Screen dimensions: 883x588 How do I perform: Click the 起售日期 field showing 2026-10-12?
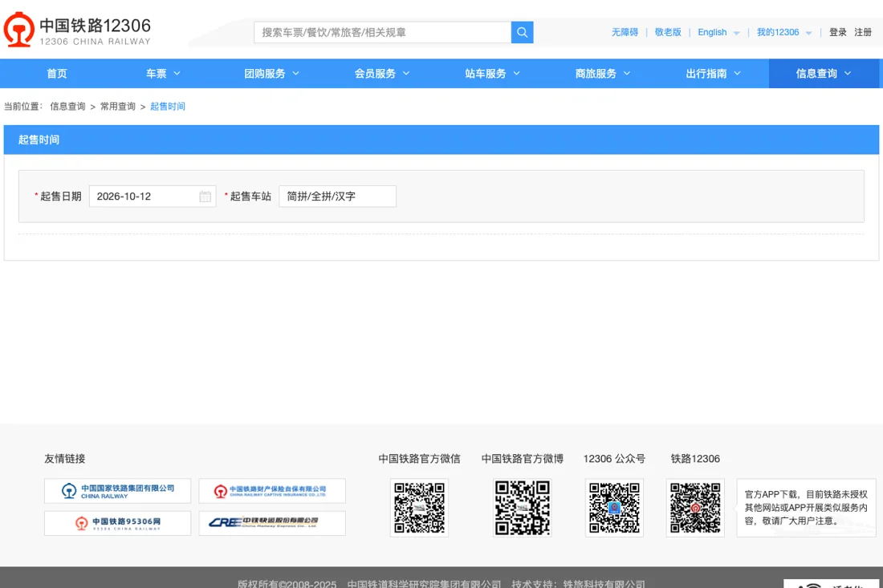[x=153, y=197]
